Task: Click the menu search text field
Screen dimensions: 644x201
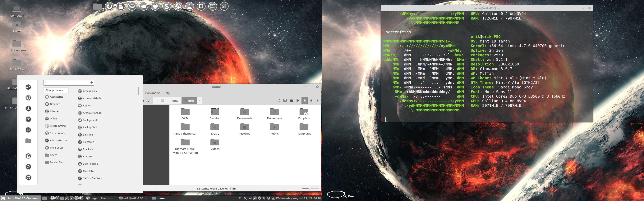Action: click(x=69, y=82)
